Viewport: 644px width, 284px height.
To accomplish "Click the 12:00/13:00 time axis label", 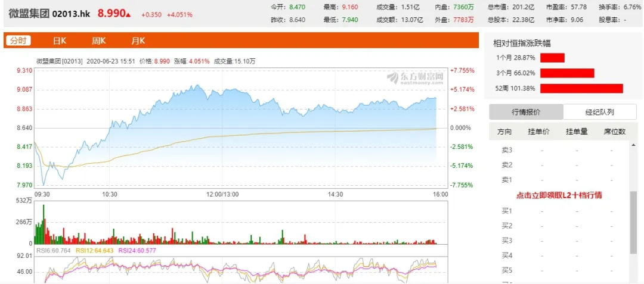I will 221,194.
